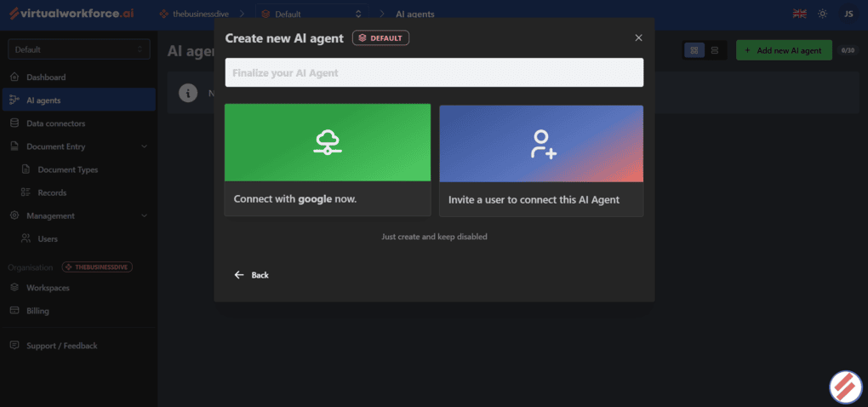Click the Workspaces layers icon

pos(15,288)
